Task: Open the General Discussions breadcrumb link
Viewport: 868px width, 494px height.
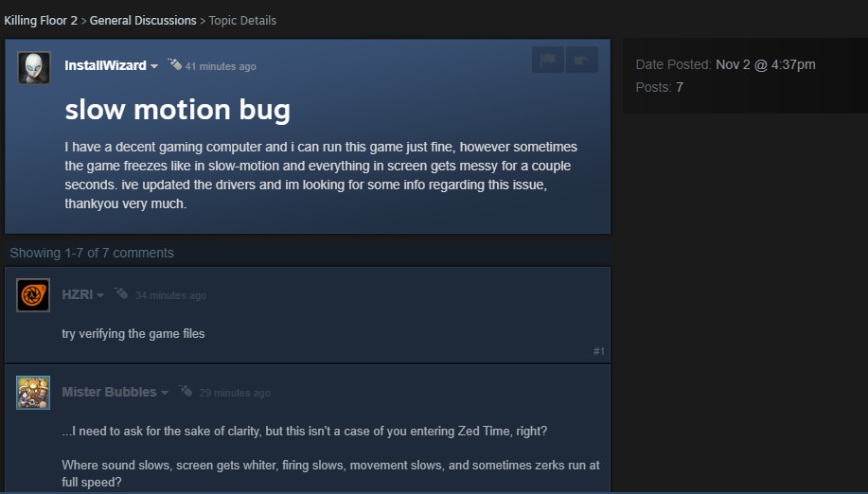Action: [143, 21]
